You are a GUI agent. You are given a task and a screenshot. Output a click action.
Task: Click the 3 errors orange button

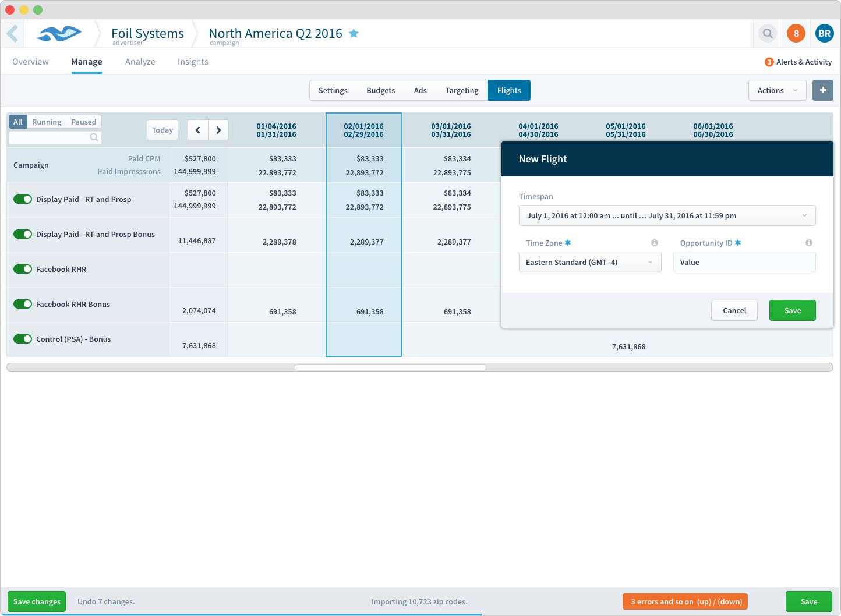[685, 601]
